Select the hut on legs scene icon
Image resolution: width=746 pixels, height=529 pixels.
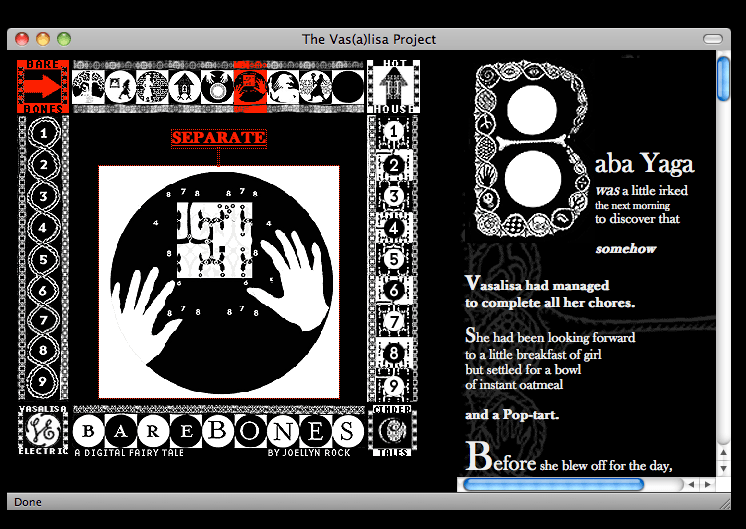(184, 87)
